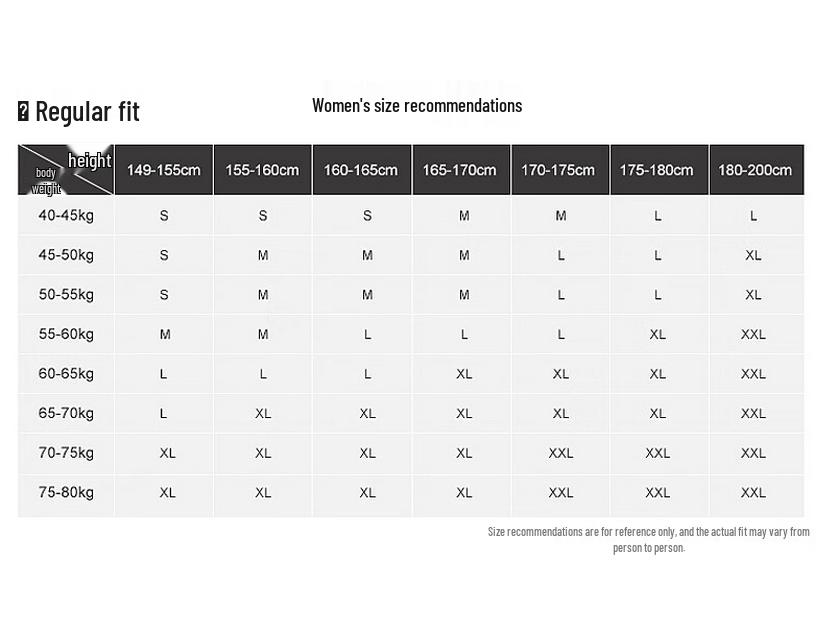Viewport: 825px width, 619px height.
Task: Click size XL for 45-50kg at 180-200cm
Action: 753,255
